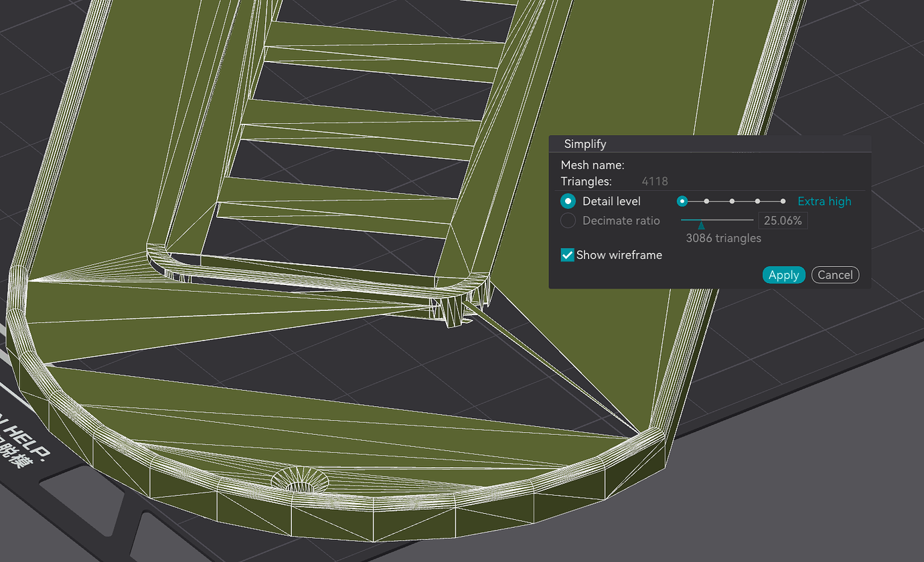The width and height of the screenshot is (924, 562).
Task: Cancel the Simplify dialog
Action: (x=835, y=275)
